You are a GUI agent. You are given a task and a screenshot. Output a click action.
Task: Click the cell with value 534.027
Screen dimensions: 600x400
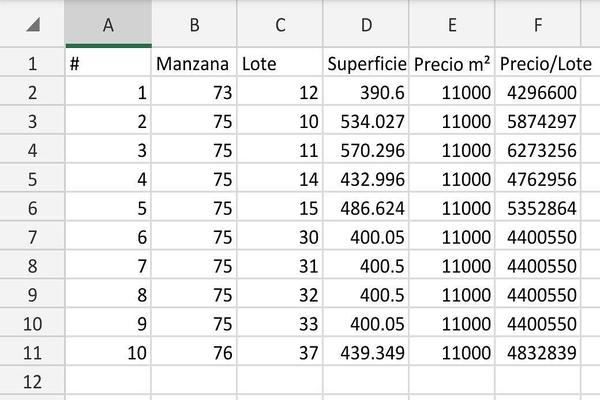pos(366,122)
